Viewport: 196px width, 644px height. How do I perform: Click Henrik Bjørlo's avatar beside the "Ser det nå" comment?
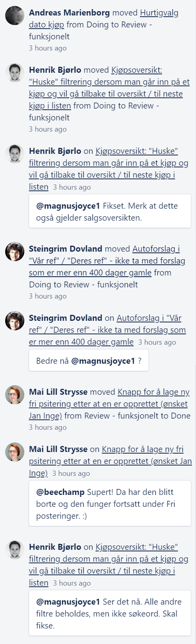15,550
